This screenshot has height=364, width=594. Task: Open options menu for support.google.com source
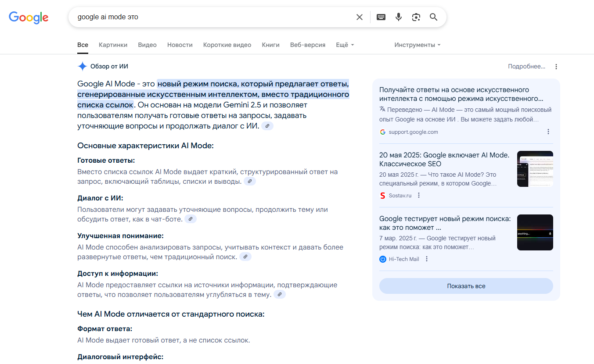[548, 132]
